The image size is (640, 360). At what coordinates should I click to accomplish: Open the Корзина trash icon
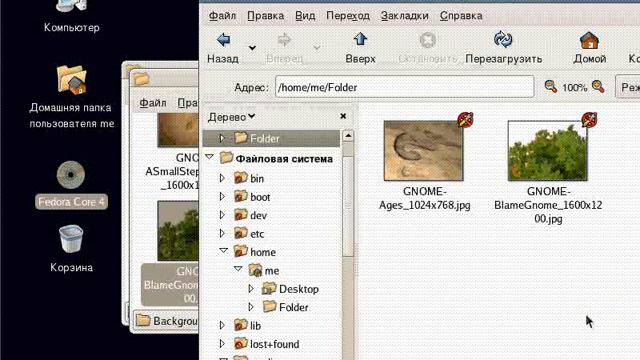pos(71,239)
